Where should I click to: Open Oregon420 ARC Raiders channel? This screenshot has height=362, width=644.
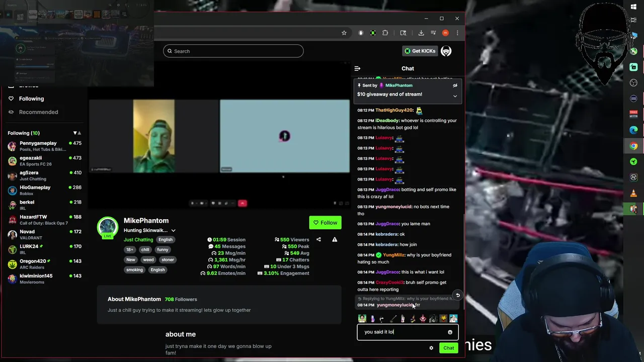(44, 264)
